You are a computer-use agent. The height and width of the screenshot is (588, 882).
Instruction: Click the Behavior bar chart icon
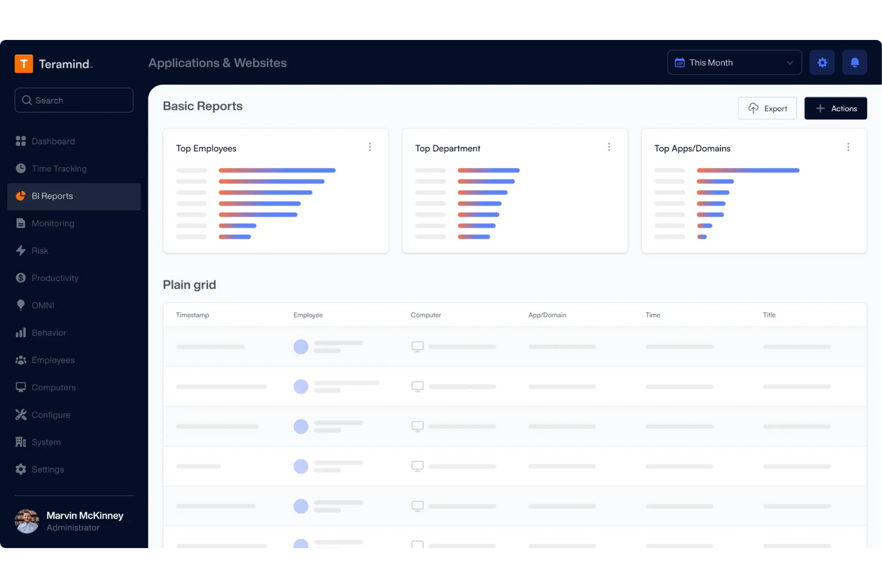tap(21, 332)
